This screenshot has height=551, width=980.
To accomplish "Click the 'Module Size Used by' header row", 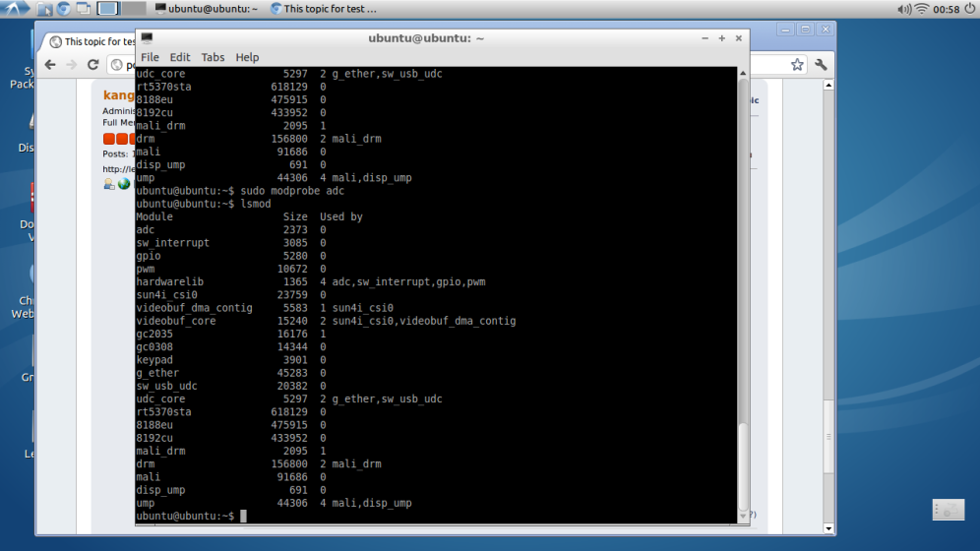I will pos(249,216).
